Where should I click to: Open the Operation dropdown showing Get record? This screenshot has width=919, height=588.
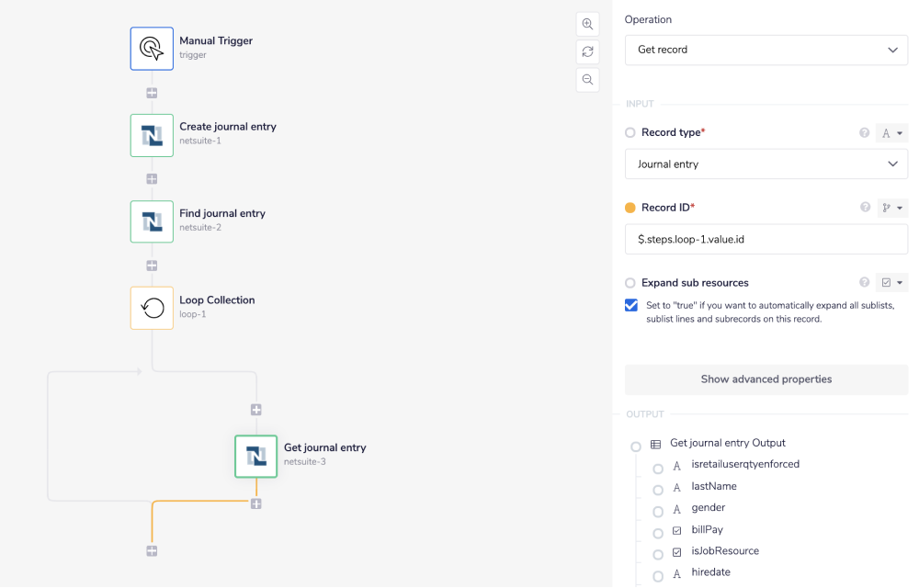(x=766, y=50)
